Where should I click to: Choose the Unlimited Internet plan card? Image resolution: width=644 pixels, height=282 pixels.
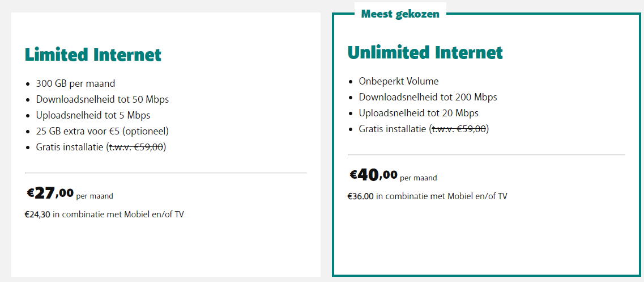[x=487, y=145]
